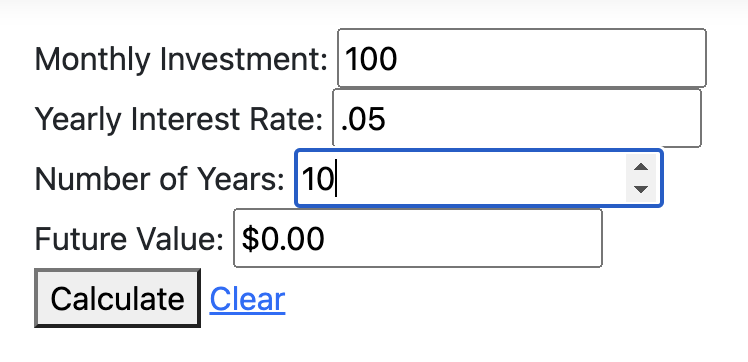This screenshot has width=748, height=362.
Task: Click inside the Future Value field
Action: point(418,238)
